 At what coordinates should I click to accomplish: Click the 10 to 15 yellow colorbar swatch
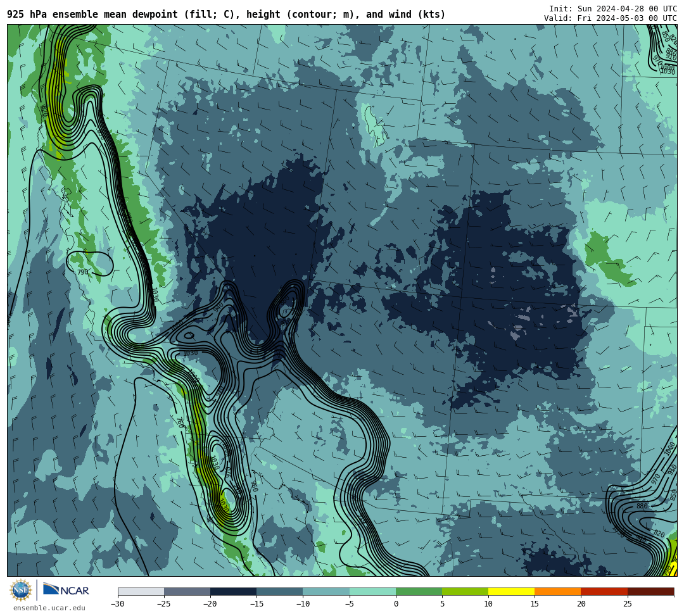point(511,591)
